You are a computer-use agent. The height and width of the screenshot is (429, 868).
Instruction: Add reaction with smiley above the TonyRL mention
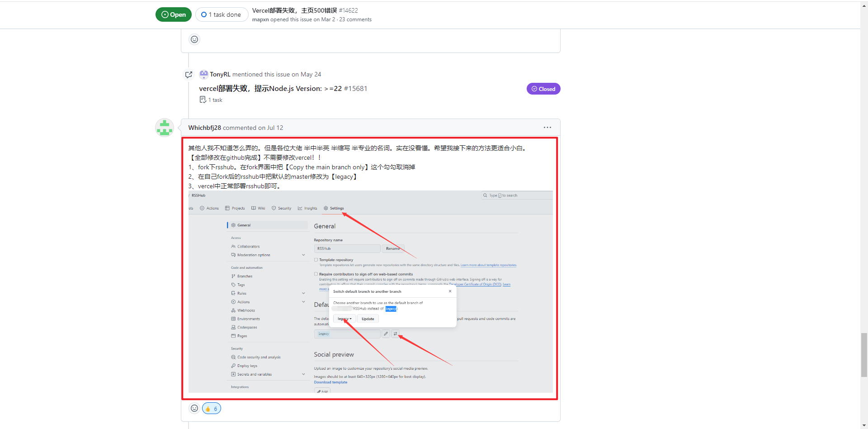click(194, 39)
